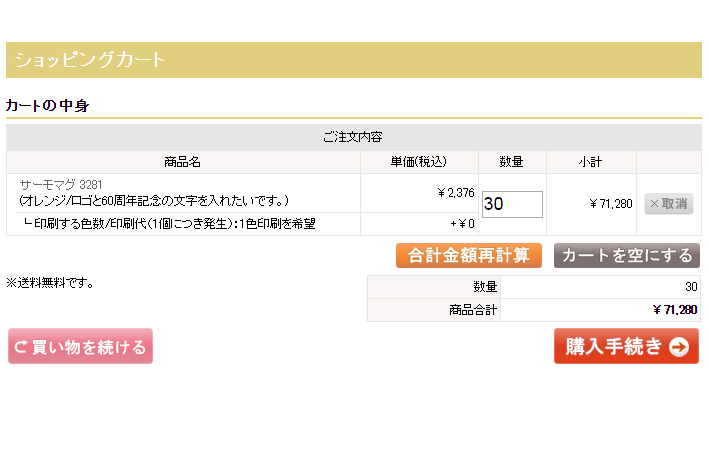Click the 数量 column header
709x462 pixels.
pos(511,162)
